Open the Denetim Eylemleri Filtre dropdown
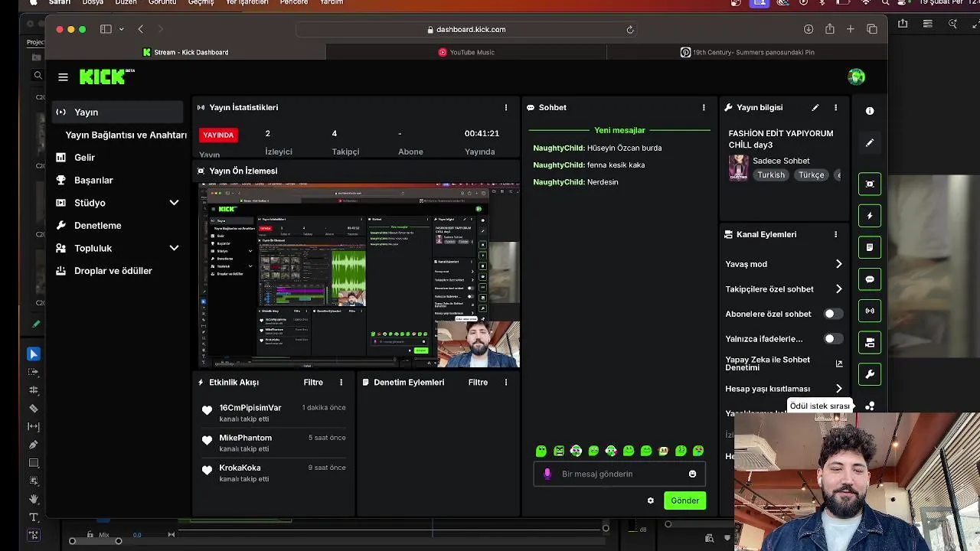Screen dimensions: 980x551 point(478,383)
